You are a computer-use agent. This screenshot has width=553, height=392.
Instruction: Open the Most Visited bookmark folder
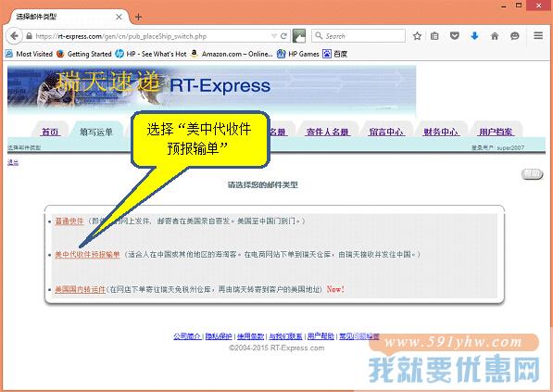[x=29, y=54]
